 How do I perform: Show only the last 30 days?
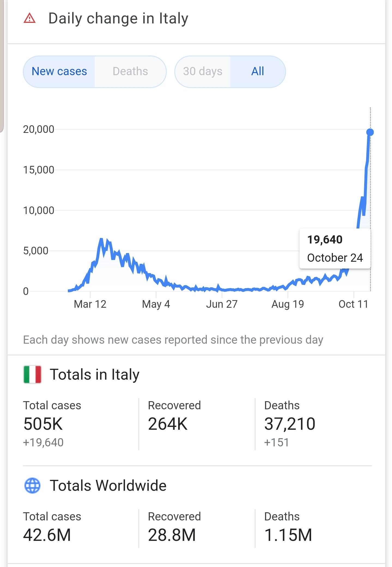click(203, 72)
